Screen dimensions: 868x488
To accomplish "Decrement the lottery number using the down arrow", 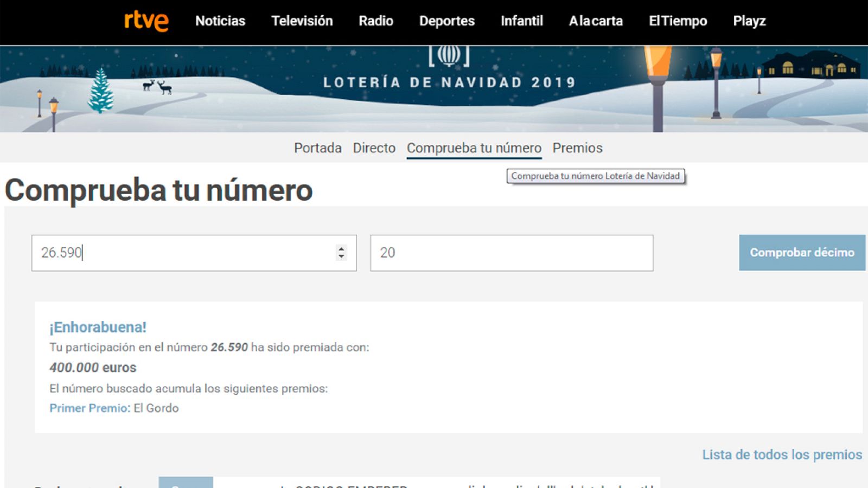I will [x=340, y=256].
